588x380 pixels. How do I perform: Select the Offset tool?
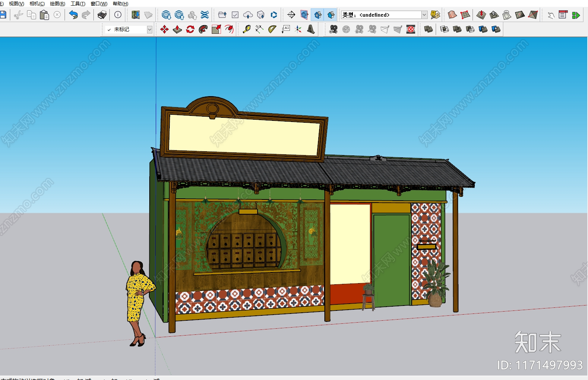[229, 29]
